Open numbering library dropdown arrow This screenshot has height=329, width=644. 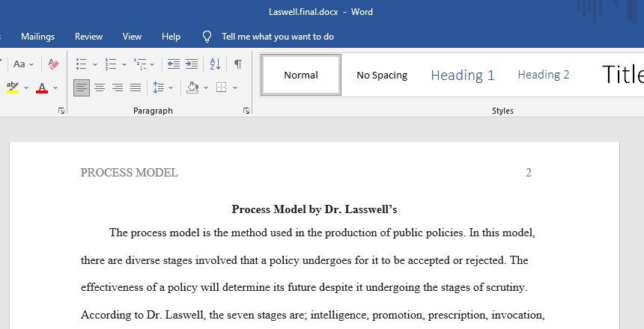click(x=124, y=64)
